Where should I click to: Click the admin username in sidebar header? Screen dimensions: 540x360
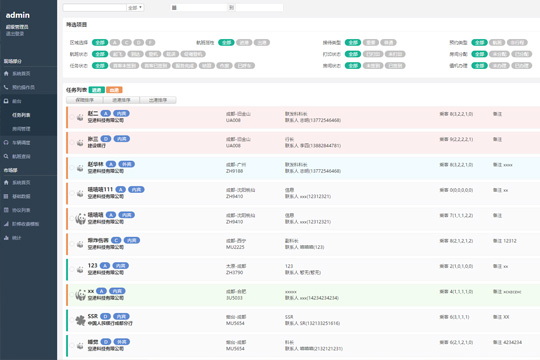point(18,15)
